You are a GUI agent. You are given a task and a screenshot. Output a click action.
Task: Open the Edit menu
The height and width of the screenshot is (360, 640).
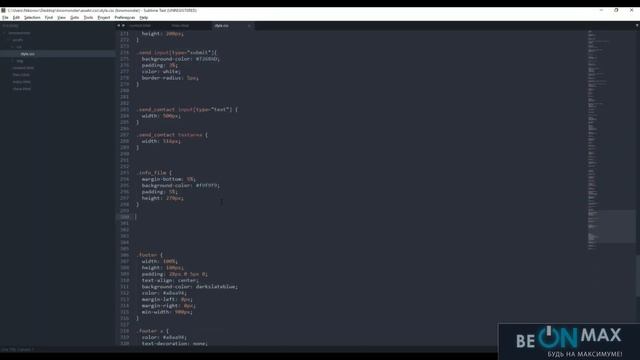[x=16, y=18]
